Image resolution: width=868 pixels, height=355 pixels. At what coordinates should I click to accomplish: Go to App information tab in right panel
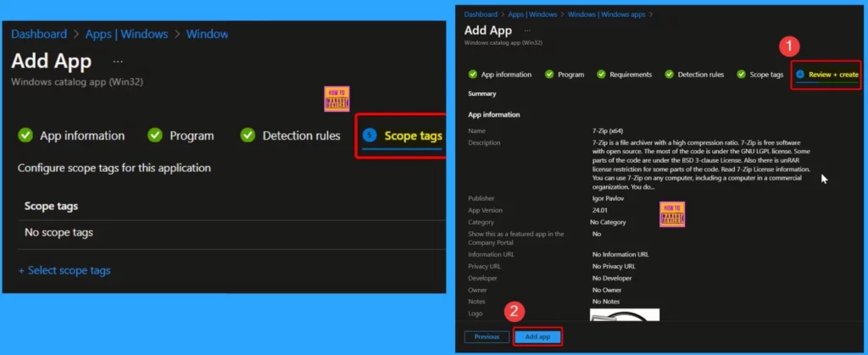[500, 75]
